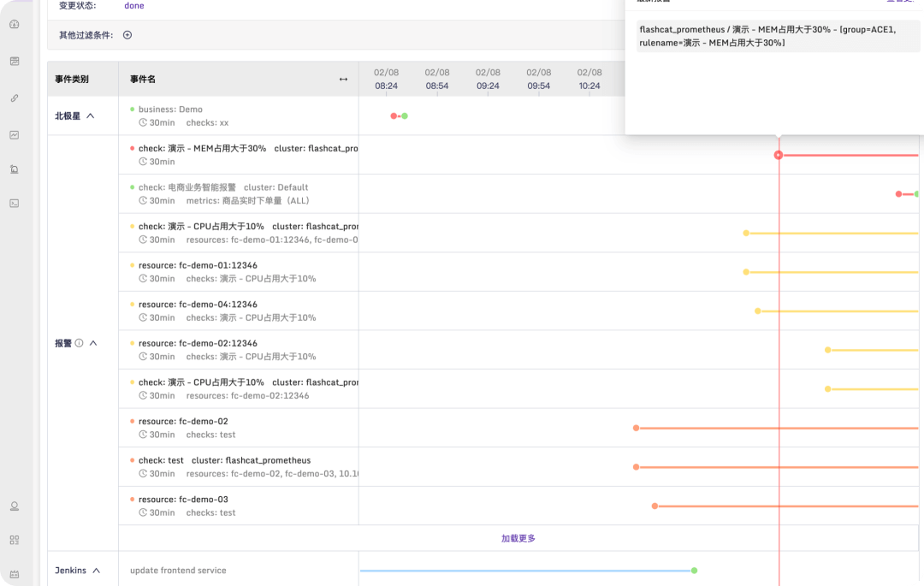The image size is (924, 586).
Task: Click the MEM占用大于30% alert tooltip text
Action: click(x=778, y=36)
